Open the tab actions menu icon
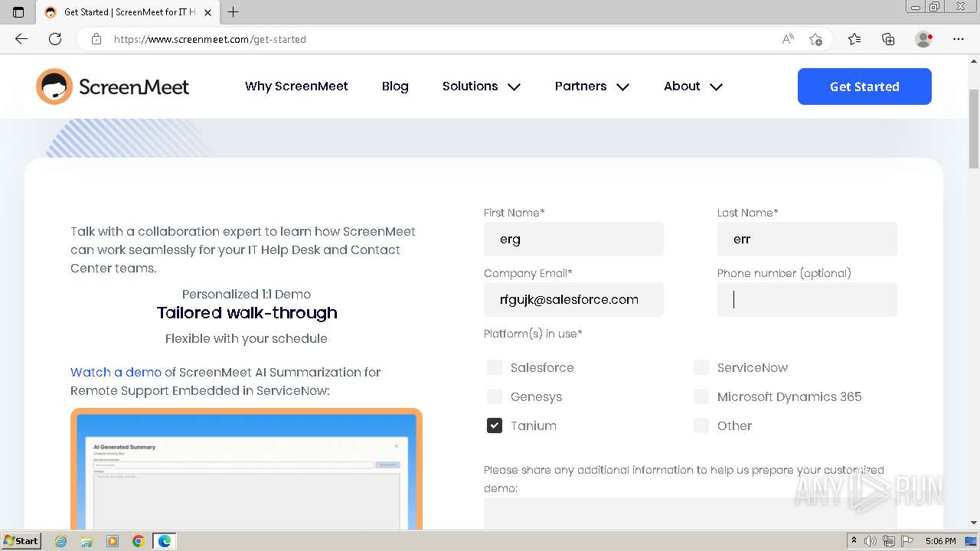The height and width of the screenshot is (551, 980). [18, 12]
